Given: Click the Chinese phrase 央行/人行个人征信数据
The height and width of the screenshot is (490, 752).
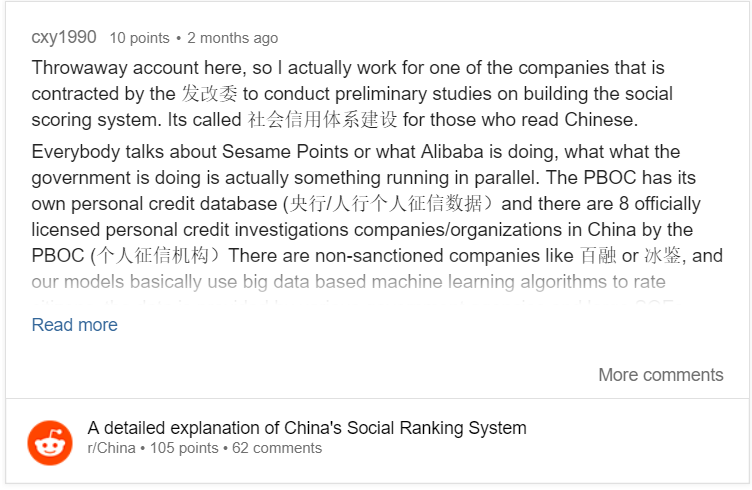Looking at the screenshot, I should point(387,204).
